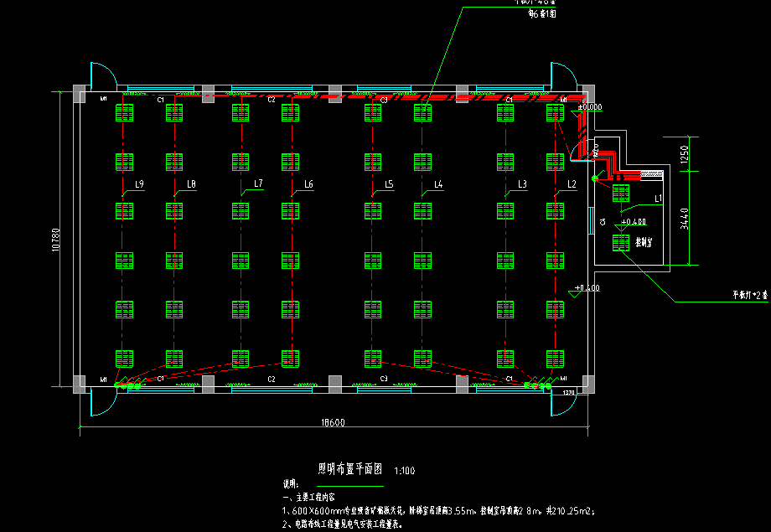Select the L2 circuit label
The width and height of the screenshot is (771, 532).
[572, 183]
